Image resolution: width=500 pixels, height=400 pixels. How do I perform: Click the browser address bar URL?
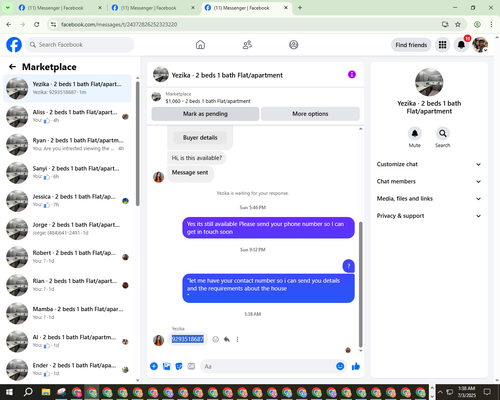click(x=119, y=24)
